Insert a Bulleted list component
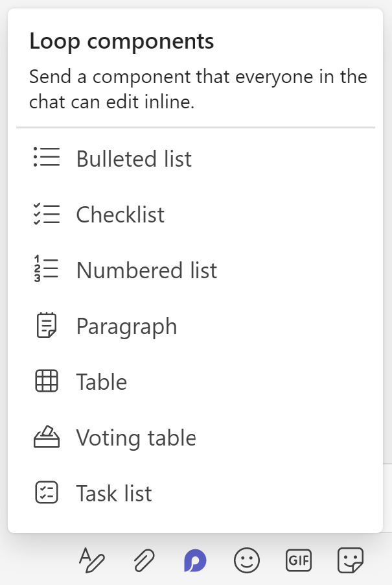 pyautogui.click(x=133, y=159)
